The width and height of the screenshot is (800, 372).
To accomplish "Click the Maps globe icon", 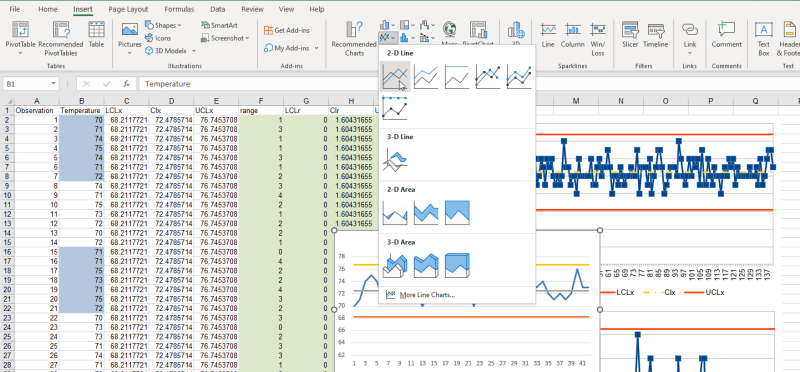I will pos(449,29).
